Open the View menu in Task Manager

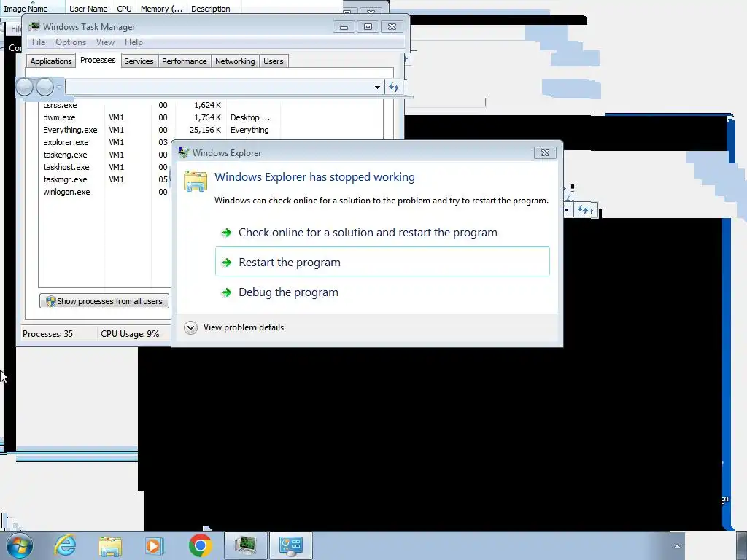tap(105, 42)
